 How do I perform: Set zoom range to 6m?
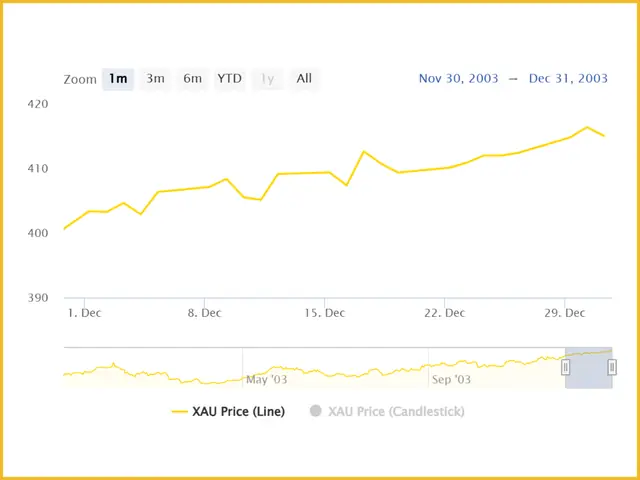pos(193,79)
